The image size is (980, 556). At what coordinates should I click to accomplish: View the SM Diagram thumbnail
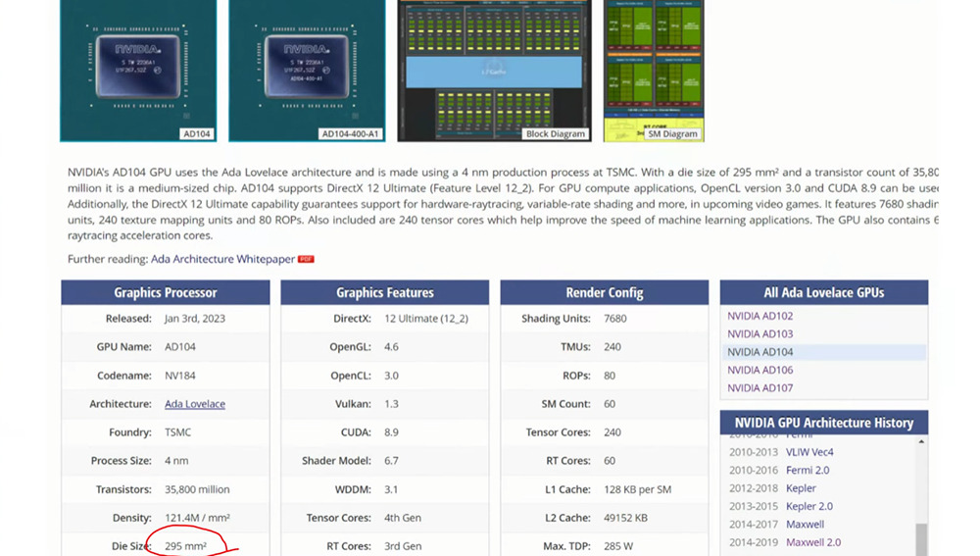click(x=654, y=70)
